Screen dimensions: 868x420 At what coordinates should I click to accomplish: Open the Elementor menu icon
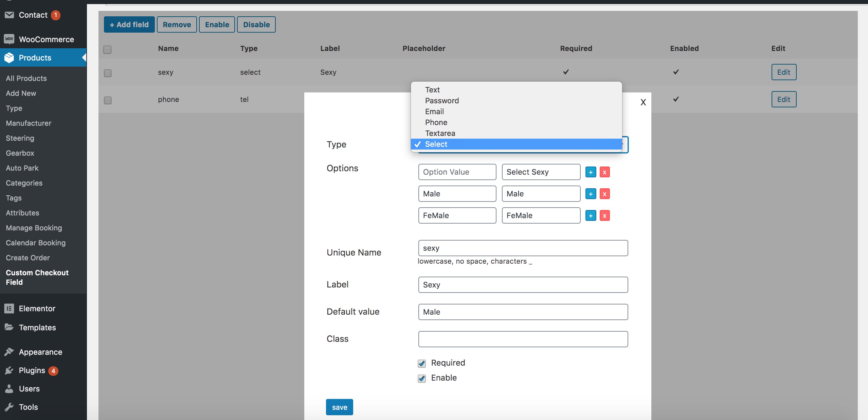click(9, 308)
